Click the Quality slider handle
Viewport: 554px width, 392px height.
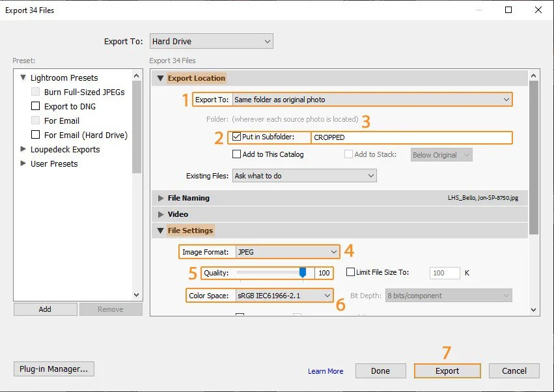click(303, 272)
